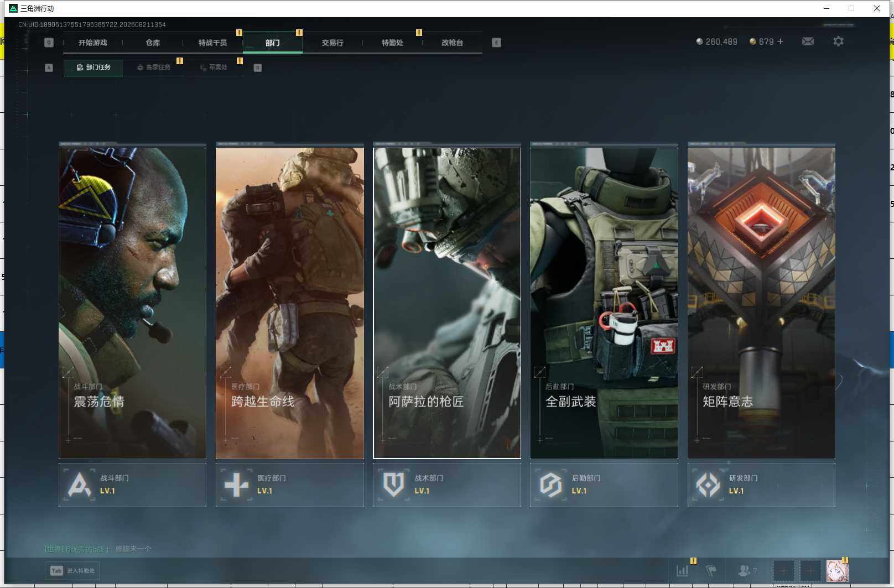Click the CN UID text at top-left
Viewport: 894px width, 588px height.
[92, 24]
